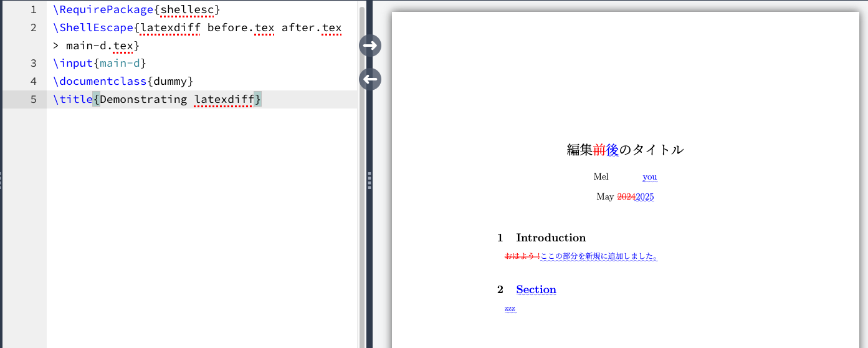Click the word Demonstrating in line 5

point(143,99)
